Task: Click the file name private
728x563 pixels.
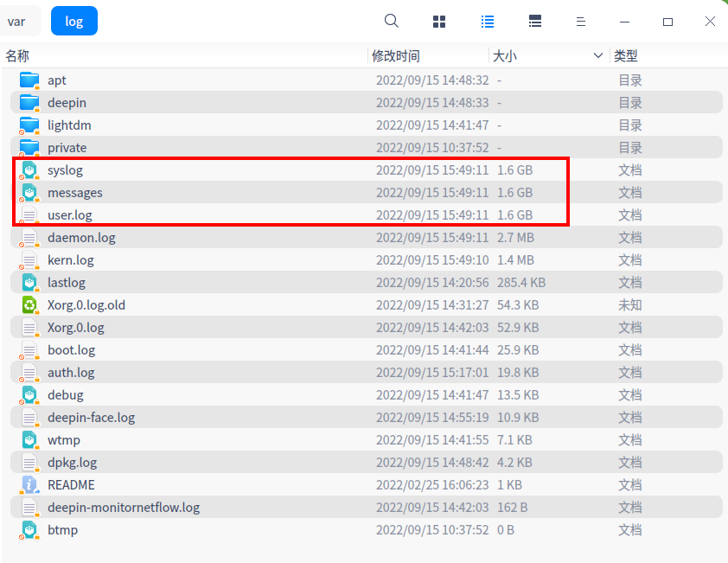Action: pos(67,148)
